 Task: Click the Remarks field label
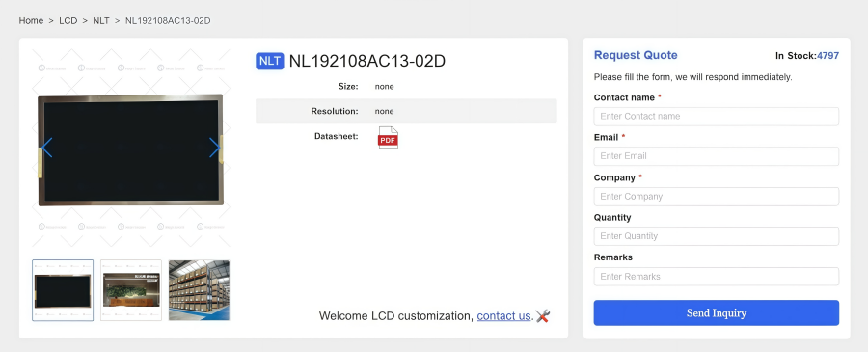612,257
